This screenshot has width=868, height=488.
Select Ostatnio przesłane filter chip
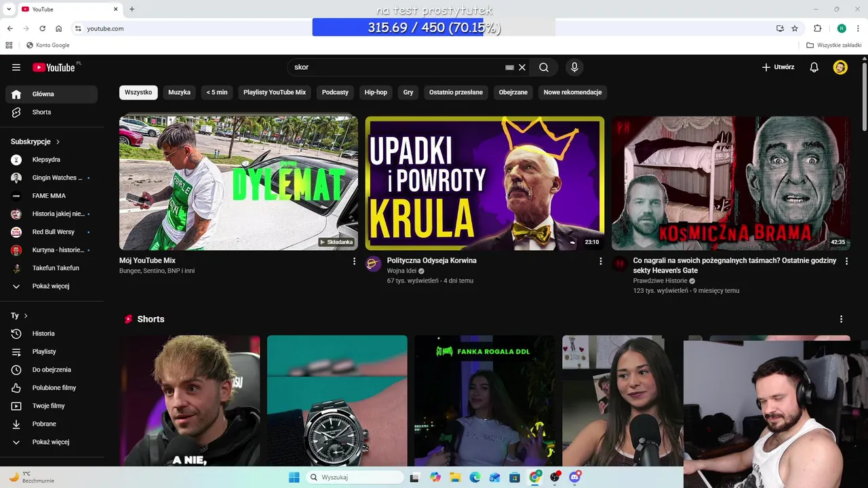click(456, 92)
